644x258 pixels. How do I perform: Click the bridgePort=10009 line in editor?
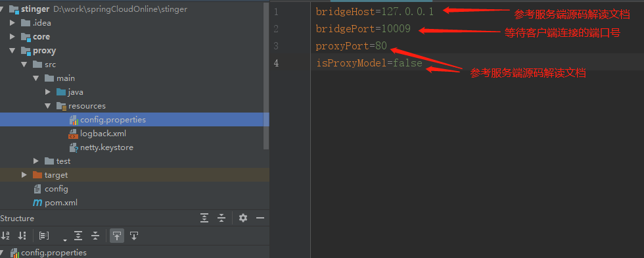tap(363, 29)
